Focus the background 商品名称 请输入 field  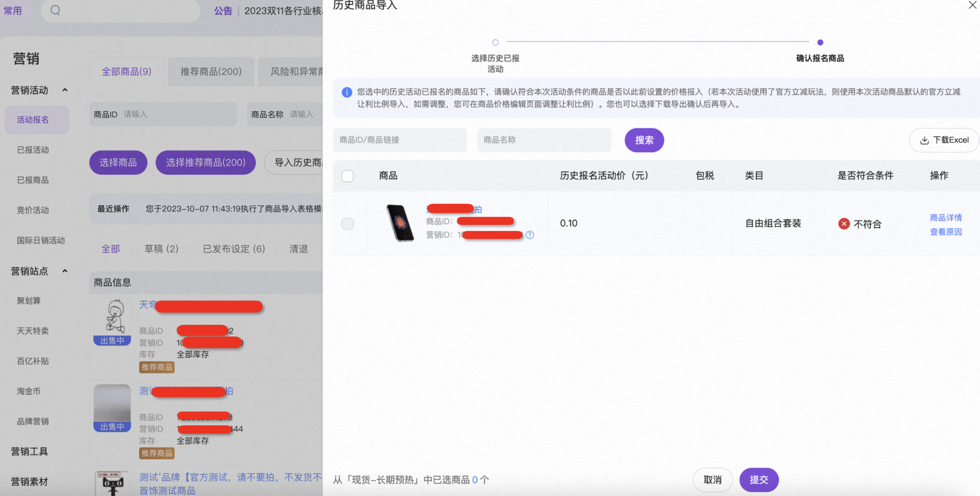285,114
